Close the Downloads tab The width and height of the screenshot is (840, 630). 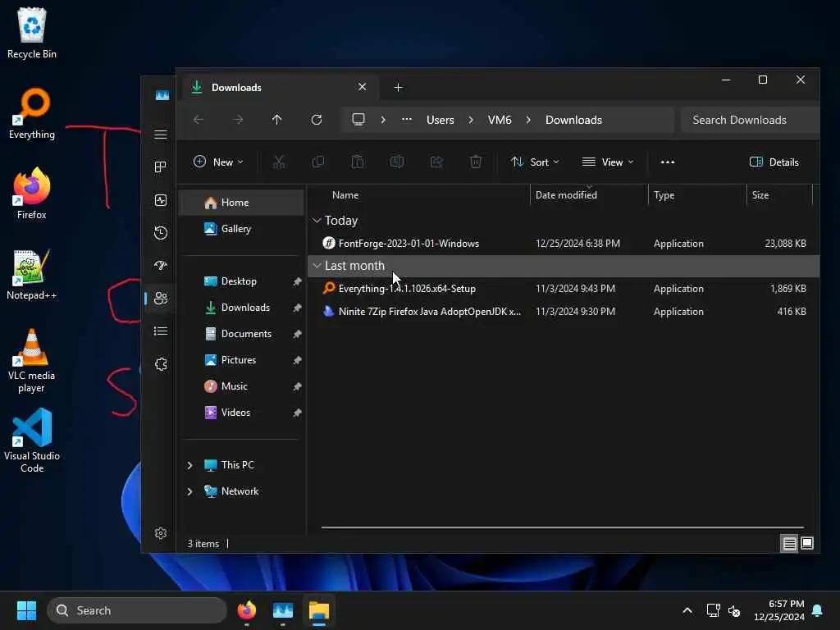click(x=362, y=87)
